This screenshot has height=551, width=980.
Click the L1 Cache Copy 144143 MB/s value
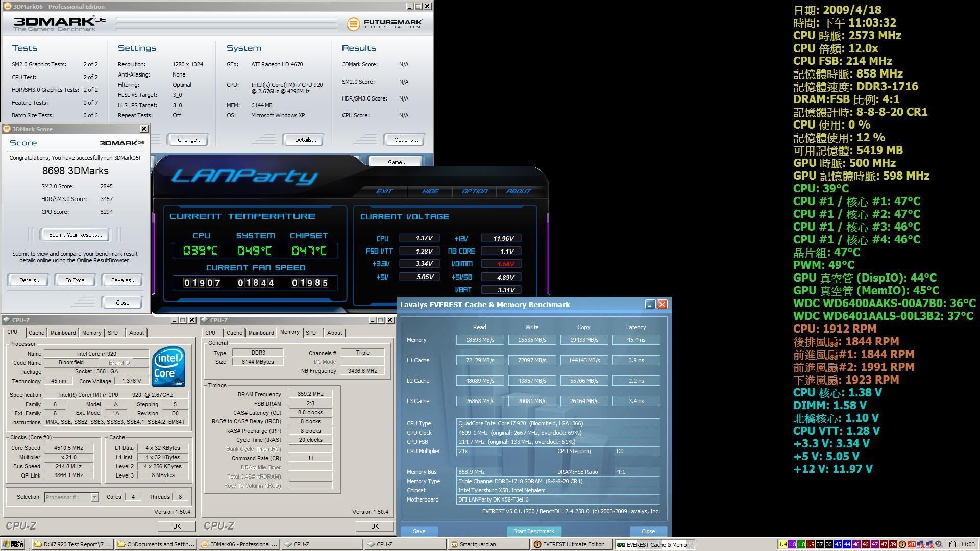click(x=584, y=360)
